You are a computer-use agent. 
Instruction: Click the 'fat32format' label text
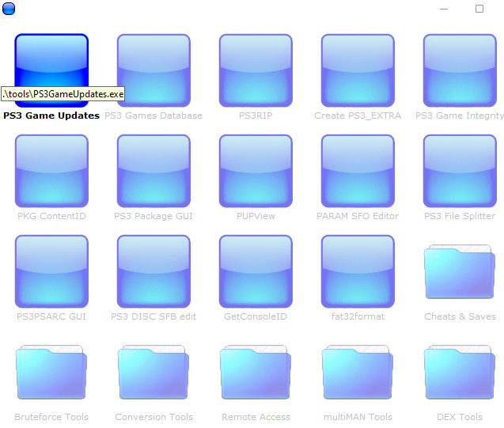tap(358, 316)
